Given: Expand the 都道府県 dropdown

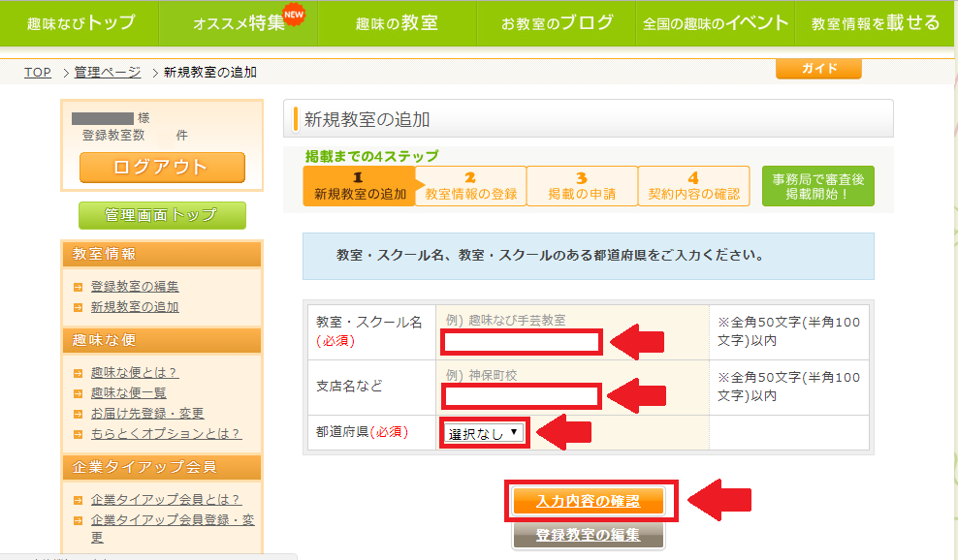Looking at the screenshot, I should point(484,433).
